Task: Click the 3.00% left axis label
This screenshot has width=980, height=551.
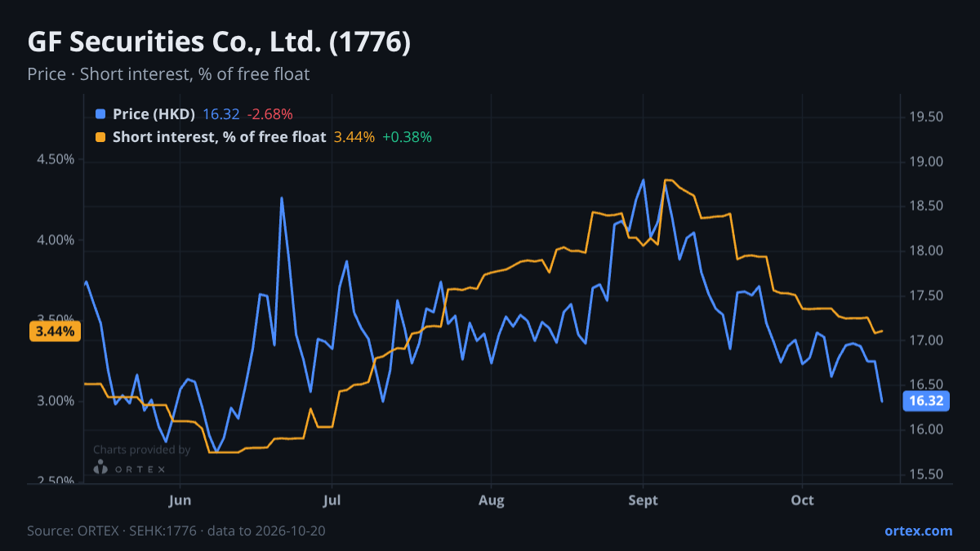Action: tap(56, 401)
